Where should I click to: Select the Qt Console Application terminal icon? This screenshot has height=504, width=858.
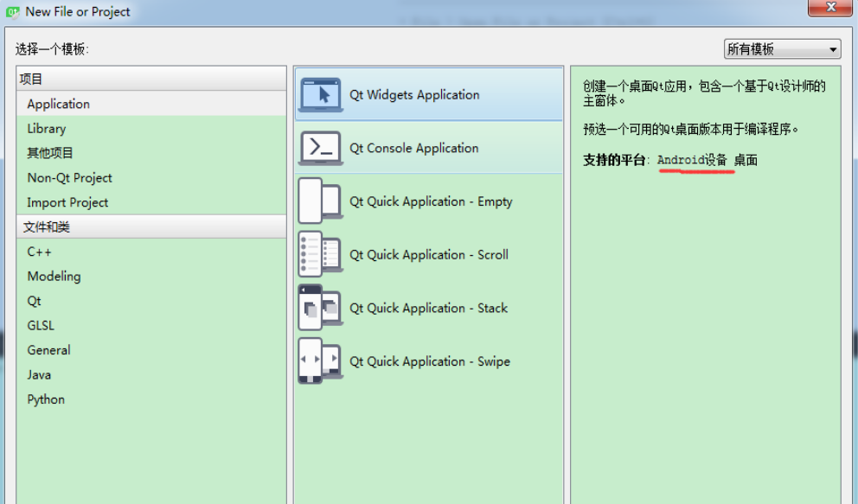[x=321, y=148]
